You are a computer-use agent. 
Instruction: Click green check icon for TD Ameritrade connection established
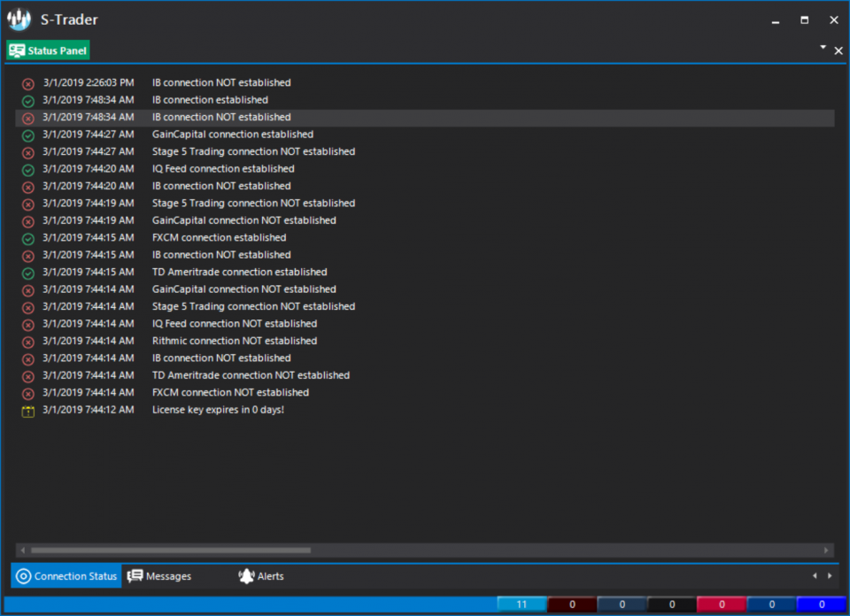(x=28, y=273)
